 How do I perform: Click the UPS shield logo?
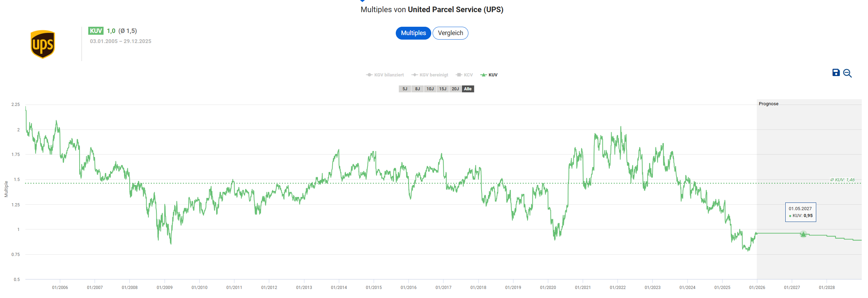click(43, 44)
